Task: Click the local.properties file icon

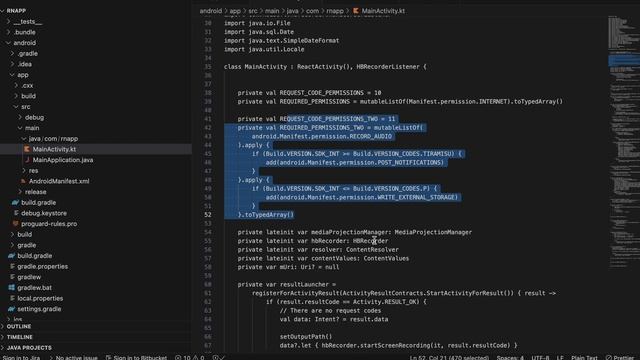Action: pyautogui.click(x=12, y=298)
